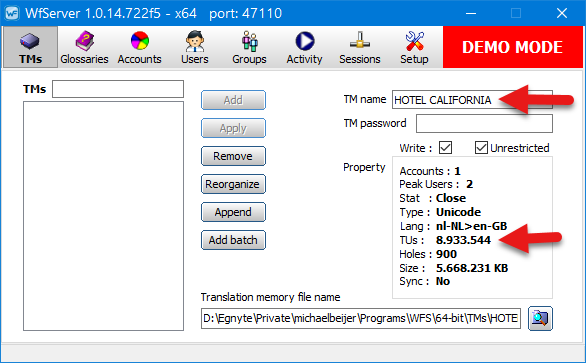Toggle the Unrestricted checkbox

(x=481, y=148)
